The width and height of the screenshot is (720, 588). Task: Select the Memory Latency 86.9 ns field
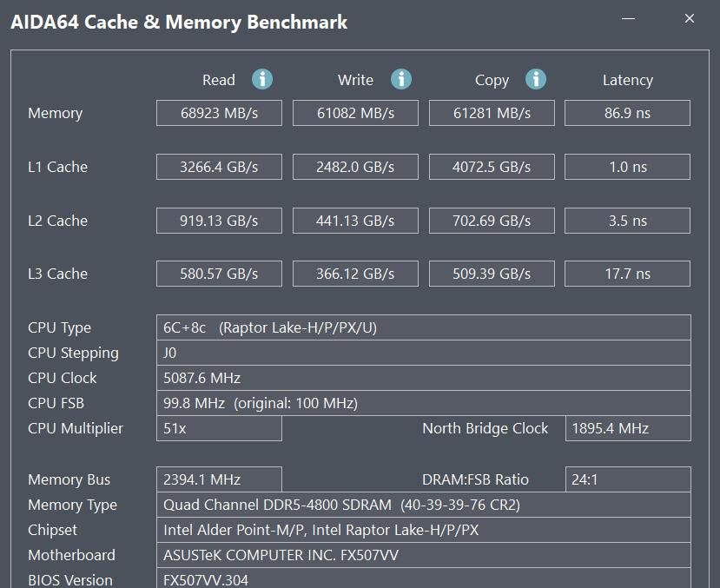tap(627, 113)
